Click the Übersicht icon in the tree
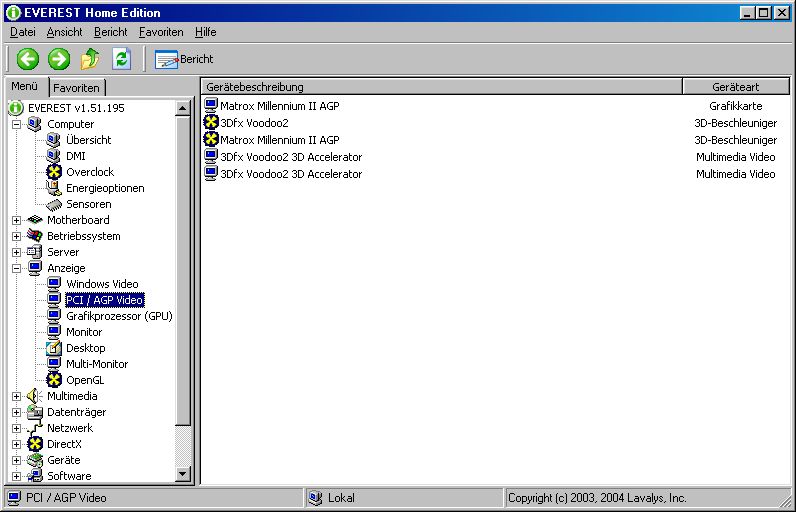Viewport: 796px width, 512px height. point(53,140)
